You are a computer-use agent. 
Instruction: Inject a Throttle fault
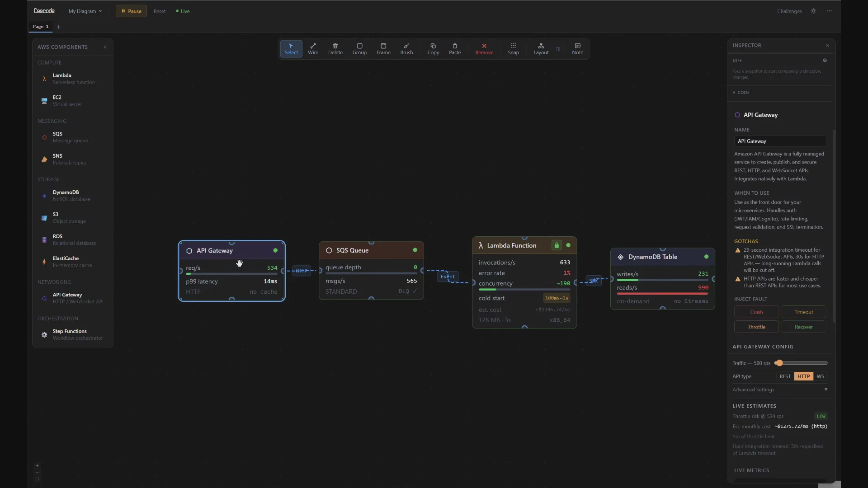tap(756, 327)
